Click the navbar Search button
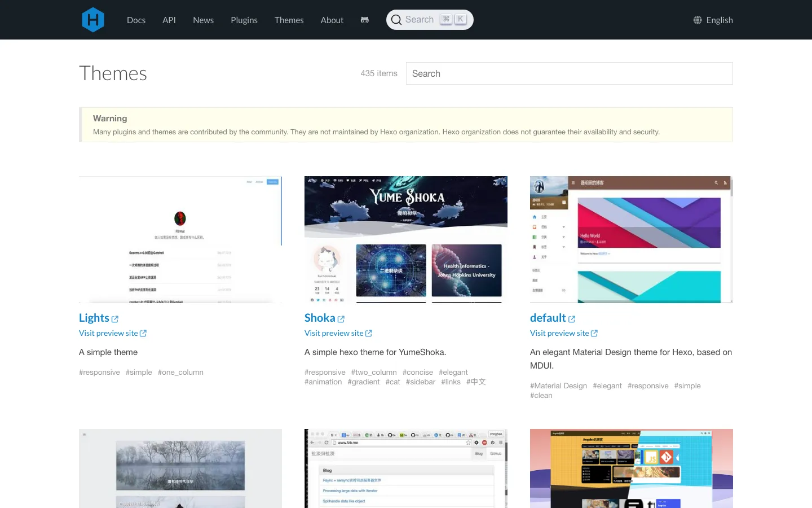812x508 pixels. coord(430,20)
